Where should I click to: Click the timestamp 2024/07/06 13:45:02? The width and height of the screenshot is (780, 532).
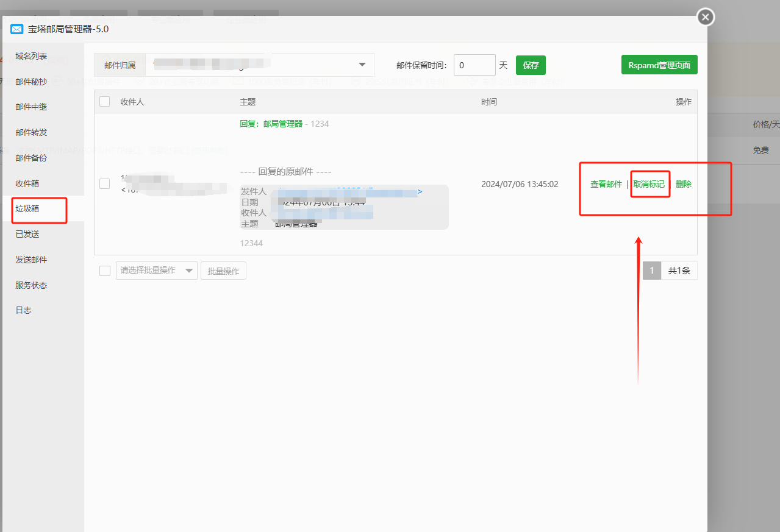[x=520, y=184]
